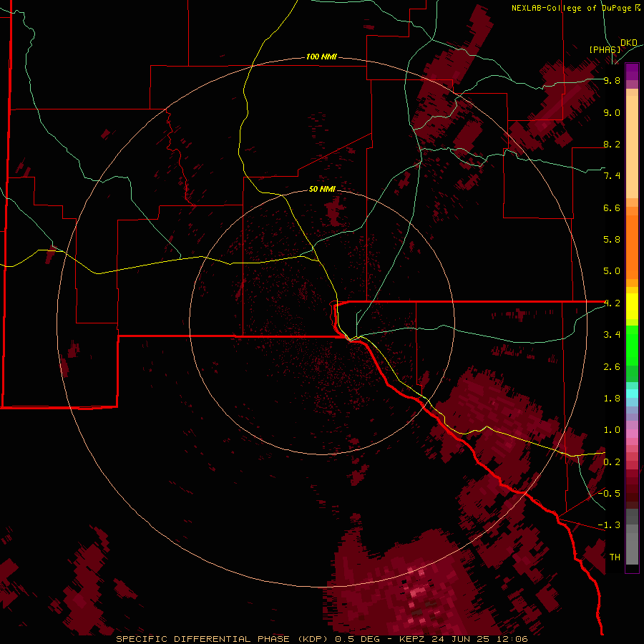Image resolution: width=644 pixels, height=644 pixels.
Task: Click the 1.8 scale value
Action: click(x=612, y=399)
